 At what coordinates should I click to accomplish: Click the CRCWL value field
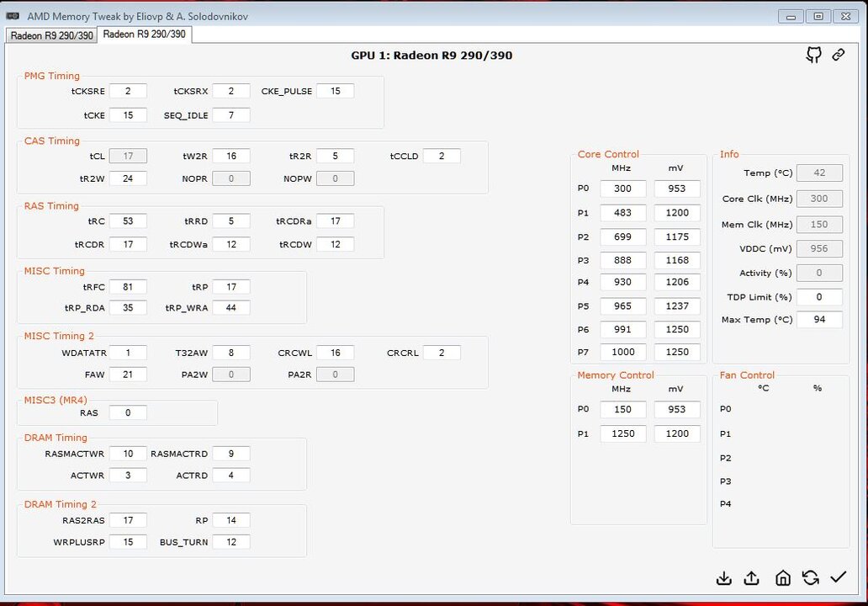point(335,353)
